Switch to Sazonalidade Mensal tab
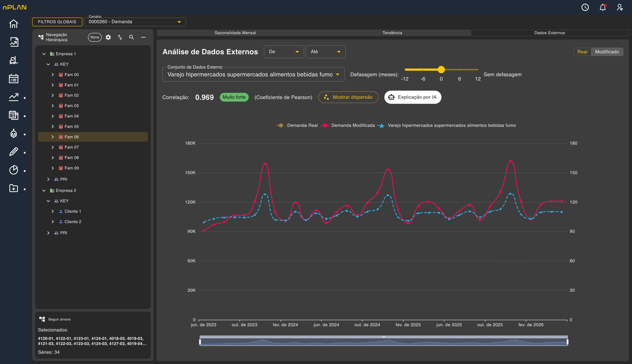Screen dimensions: 632x364 pyautogui.click(x=235, y=33)
